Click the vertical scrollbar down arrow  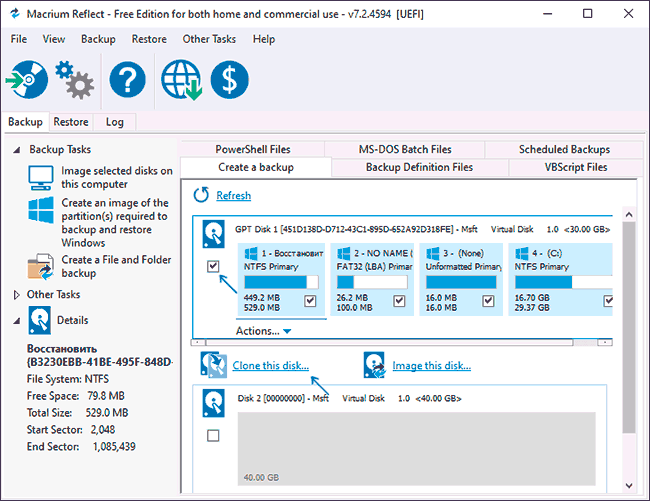629,485
